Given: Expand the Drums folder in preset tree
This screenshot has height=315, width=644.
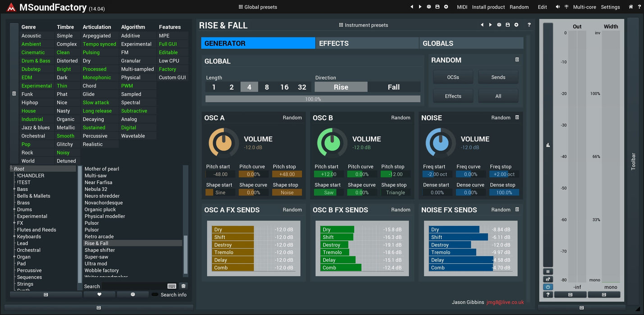Looking at the screenshot, I should click(14, 210).
